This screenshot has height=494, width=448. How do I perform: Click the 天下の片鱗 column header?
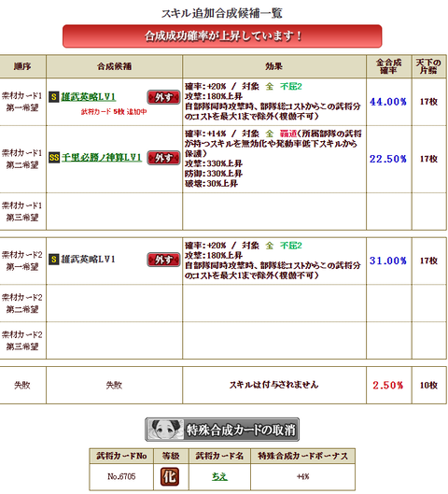point(428,66)
